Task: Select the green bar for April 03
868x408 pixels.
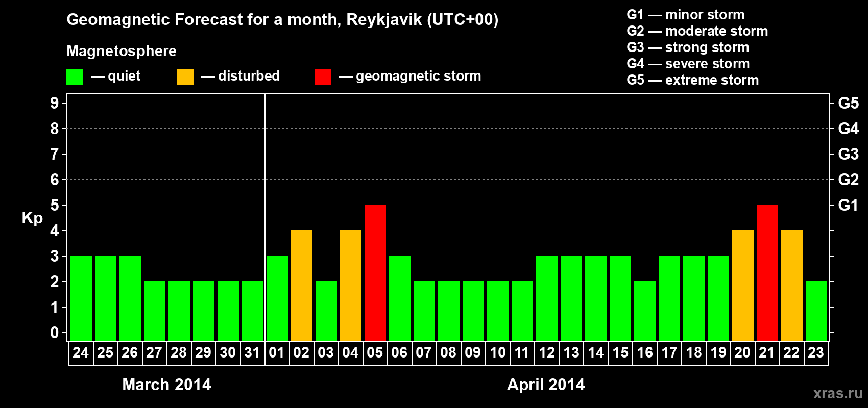Action: [326, 311]
